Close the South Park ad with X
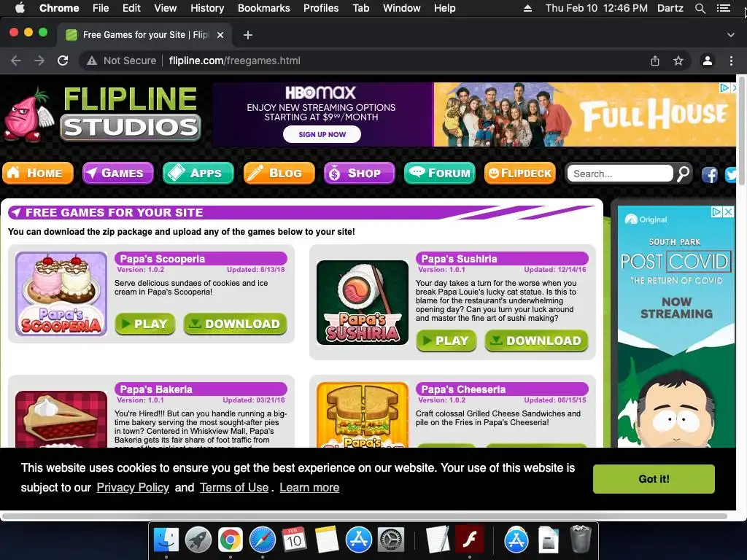This screenshot has height=560, width=747. pos(729,212)
